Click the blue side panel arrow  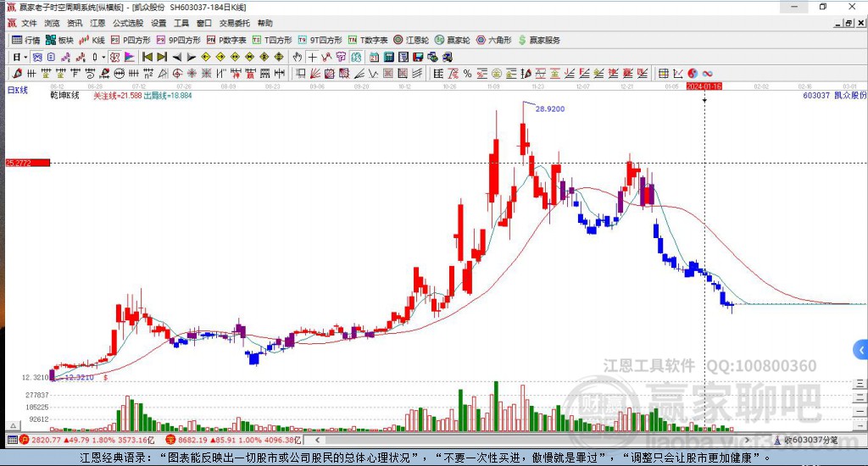coord(860,350)
